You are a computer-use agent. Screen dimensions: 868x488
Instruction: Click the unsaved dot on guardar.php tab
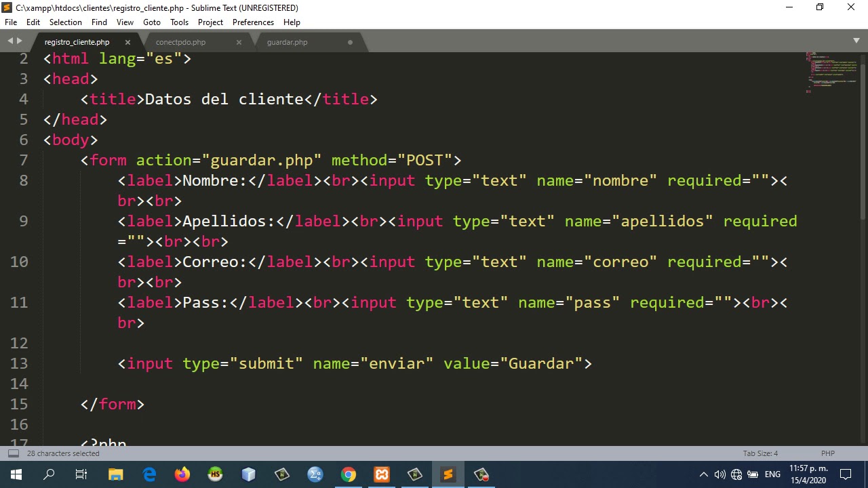point(350,42)
